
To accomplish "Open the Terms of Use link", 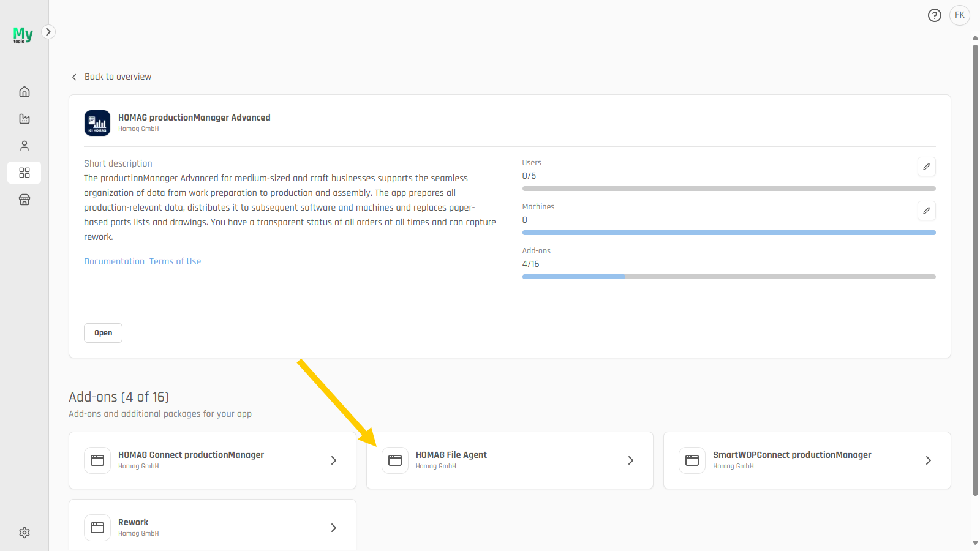I will [x=175, y=261].
